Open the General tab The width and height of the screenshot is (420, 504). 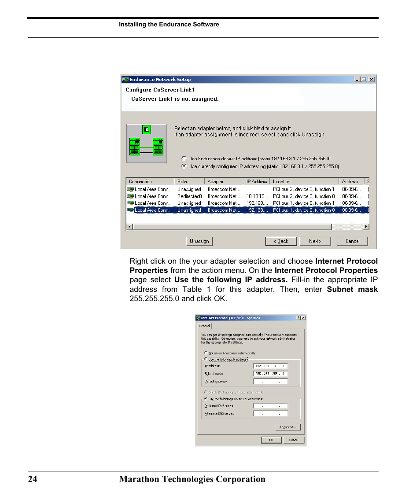(x=205, y=326)
